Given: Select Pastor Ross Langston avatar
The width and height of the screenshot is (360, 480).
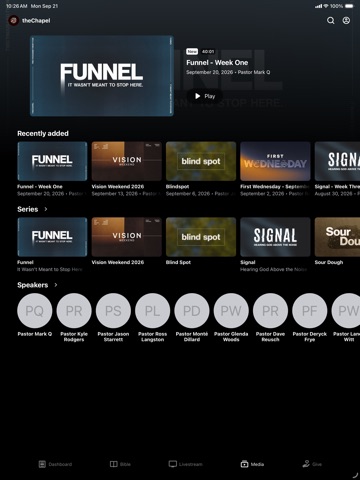Looking at the screenshot, I should click(x=153, y=311).
